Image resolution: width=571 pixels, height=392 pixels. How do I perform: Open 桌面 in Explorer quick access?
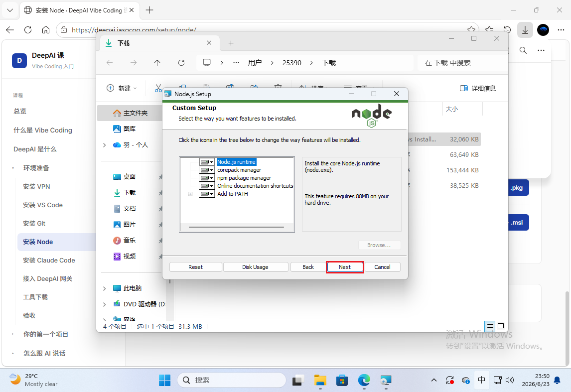(125, 177)
